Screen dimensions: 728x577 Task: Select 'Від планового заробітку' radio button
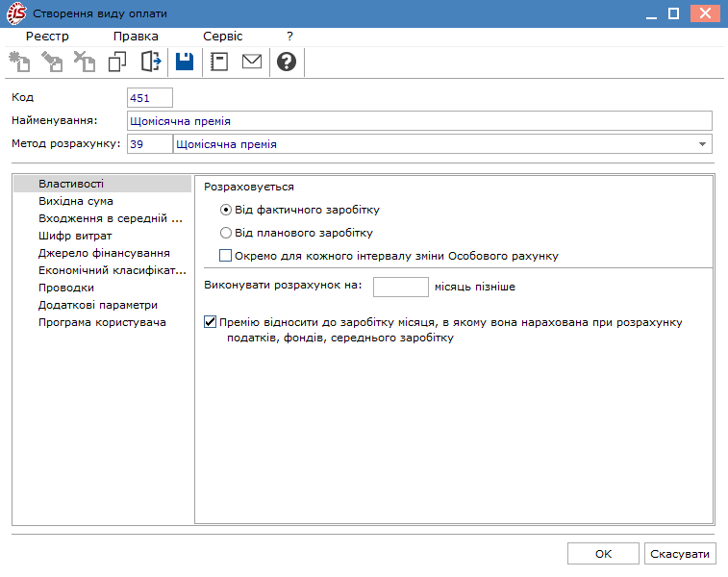coord(226,233)
